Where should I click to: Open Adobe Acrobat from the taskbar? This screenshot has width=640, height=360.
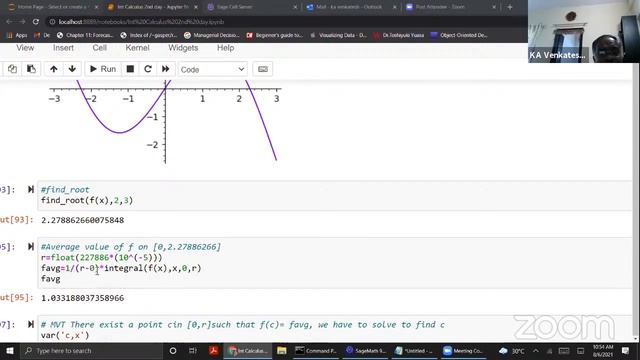tap(213, 351)
